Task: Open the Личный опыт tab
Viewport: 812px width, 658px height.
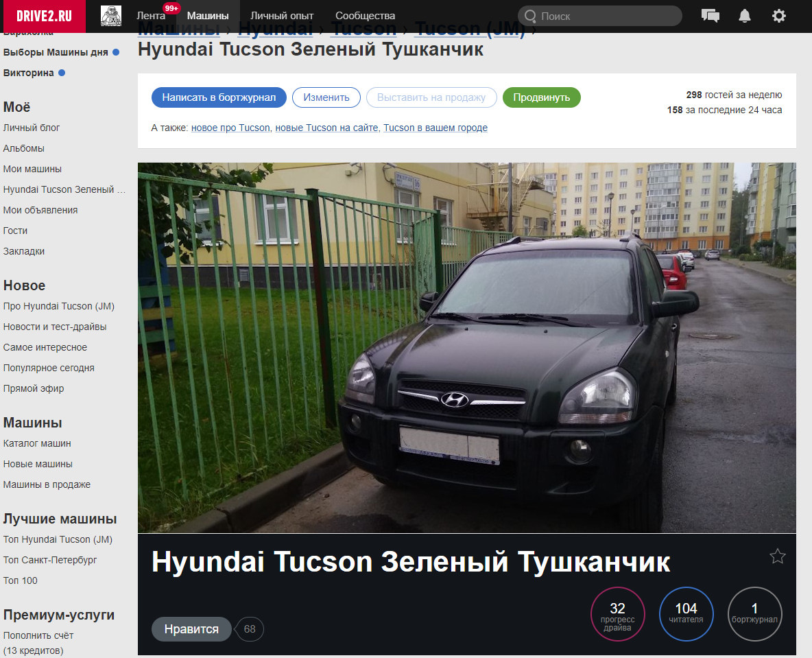Action: 282,16
